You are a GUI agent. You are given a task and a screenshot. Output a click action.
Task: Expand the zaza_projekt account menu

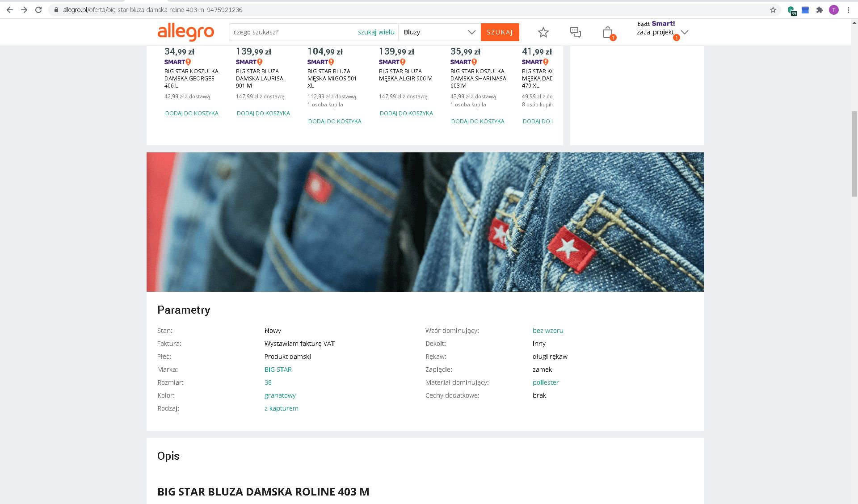(684, 32)
